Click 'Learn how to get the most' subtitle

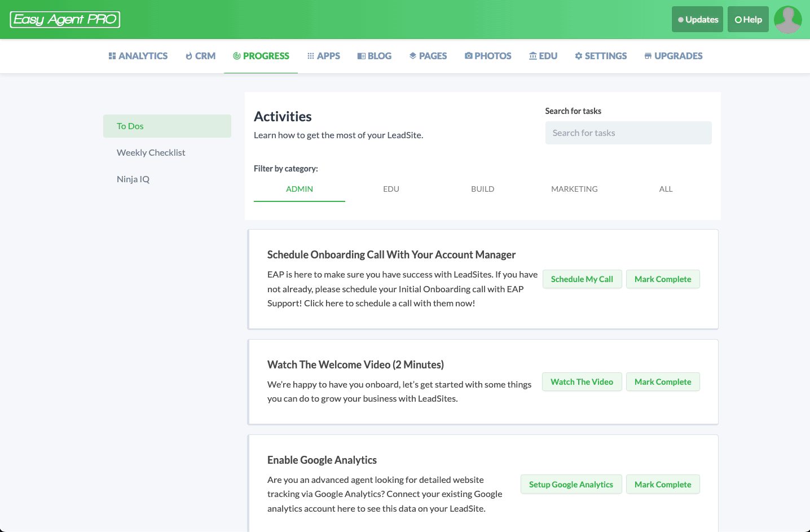point(338,135)
